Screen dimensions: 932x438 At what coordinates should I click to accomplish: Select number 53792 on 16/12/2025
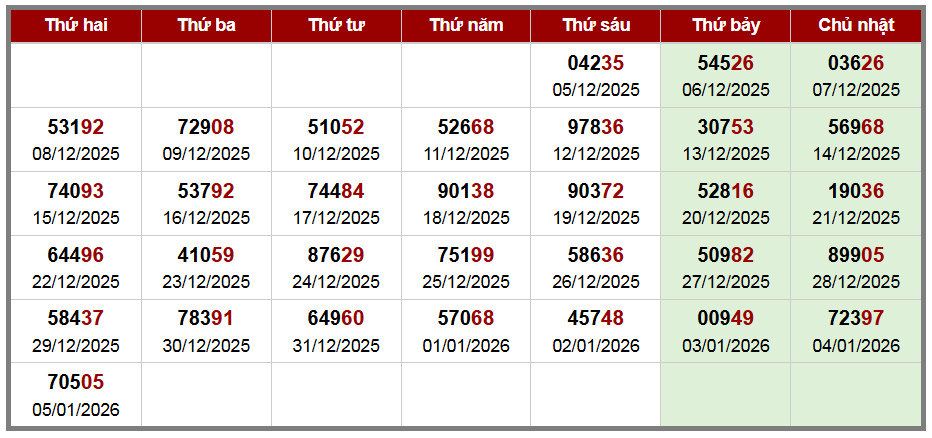pos(206,192)
